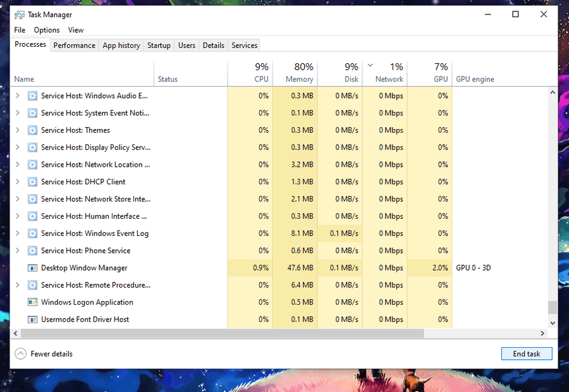Collapse view with Fewer details arrow icon
The image size is (569, 392).
[x=21, y=353]
